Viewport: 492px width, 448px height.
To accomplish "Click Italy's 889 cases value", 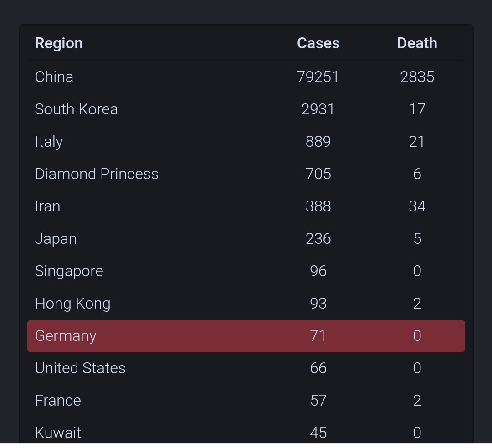I will point(318,142).
